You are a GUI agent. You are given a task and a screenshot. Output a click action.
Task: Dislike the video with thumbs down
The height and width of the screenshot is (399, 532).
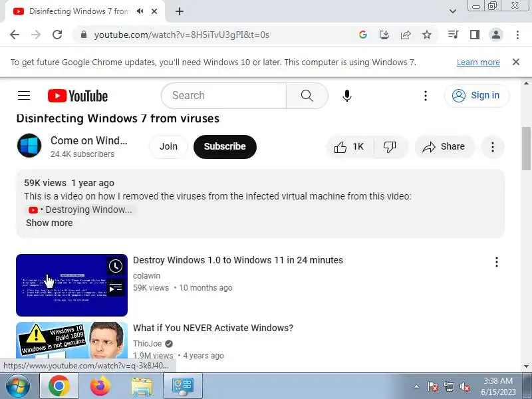pyautogui.click(x=390, y=146)
